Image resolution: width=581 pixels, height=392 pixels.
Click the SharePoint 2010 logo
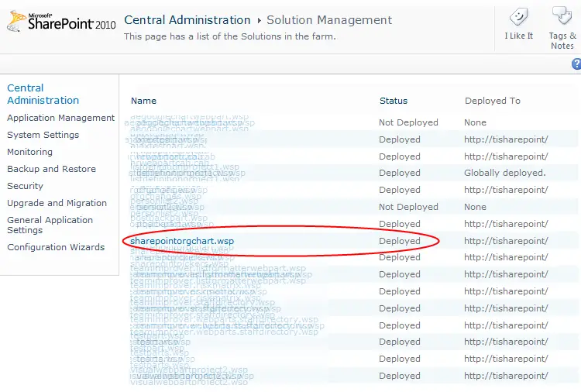point(61,22)
